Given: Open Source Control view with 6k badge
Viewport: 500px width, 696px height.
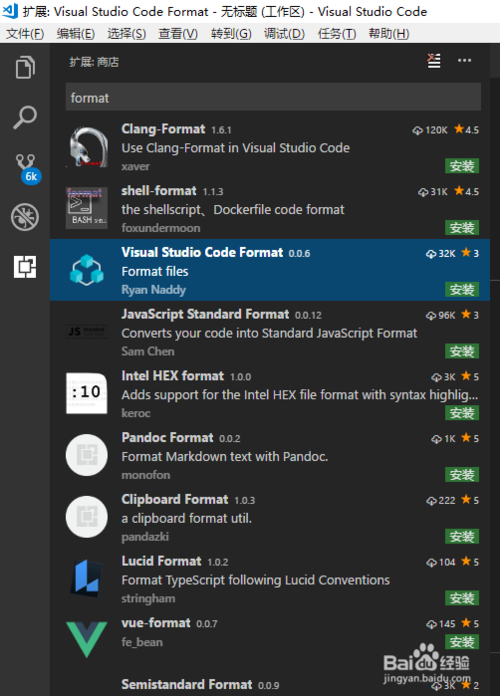Looking at the screenshot, I should [x=27, y=168].
